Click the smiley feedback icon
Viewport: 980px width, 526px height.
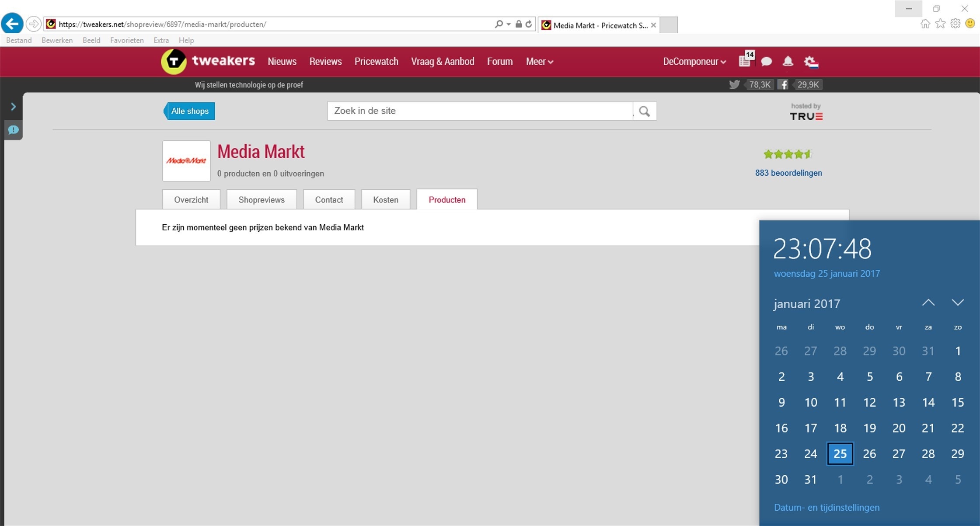(x=970, y=24)
